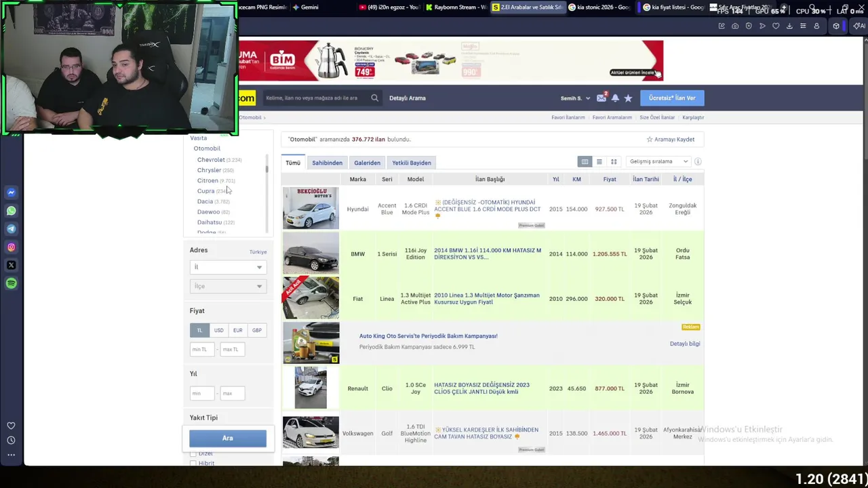Switch to grid gallery view icon
Screen dimensions: 868x488
[614, 161]
